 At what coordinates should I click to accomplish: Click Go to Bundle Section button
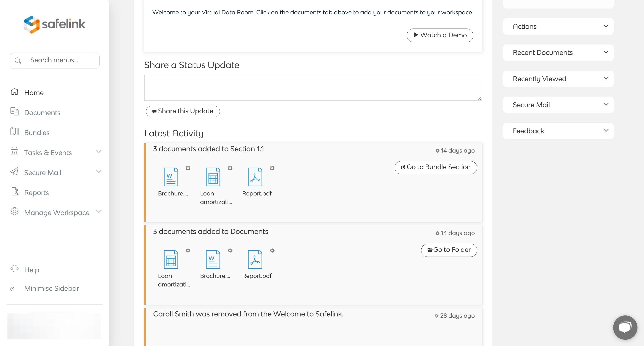pyautogui.click(x=436, y=167)
